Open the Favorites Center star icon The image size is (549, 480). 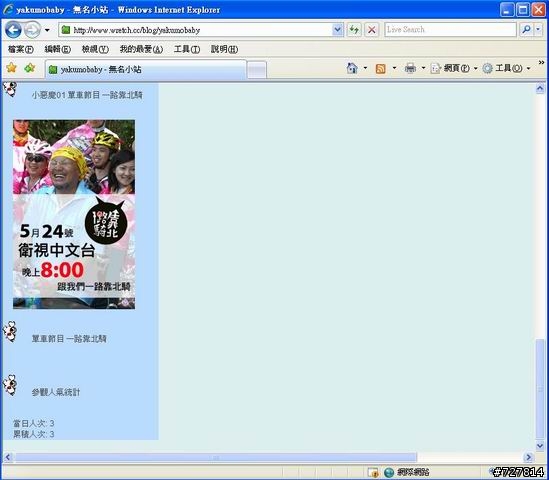11,68
